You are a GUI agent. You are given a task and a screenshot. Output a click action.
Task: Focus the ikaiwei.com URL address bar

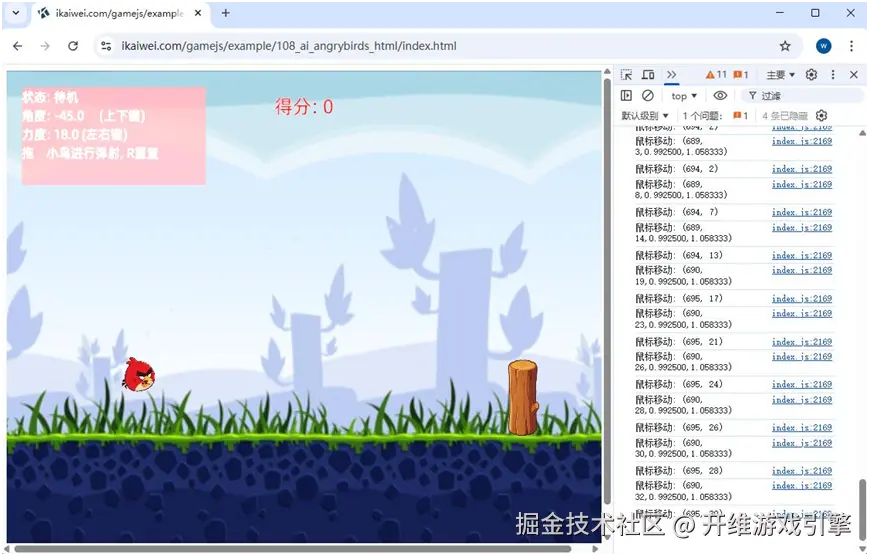click(449, 46)
